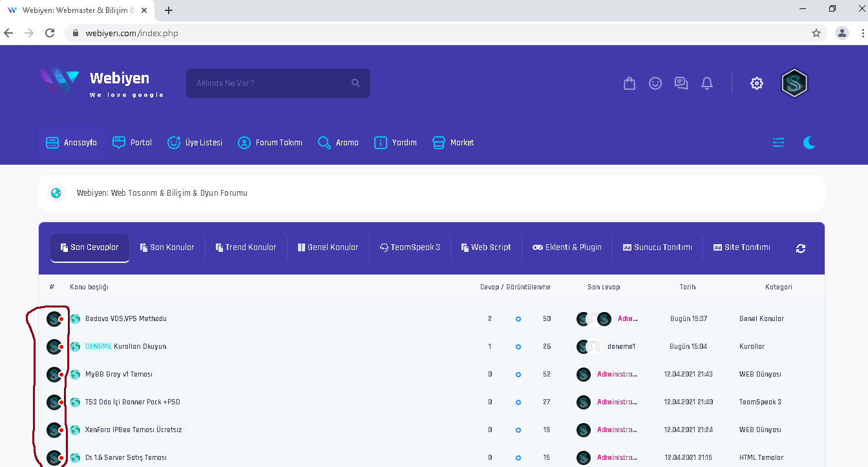
Task: Open Chrome three-dot menu
Action: (x=863, y=33)
